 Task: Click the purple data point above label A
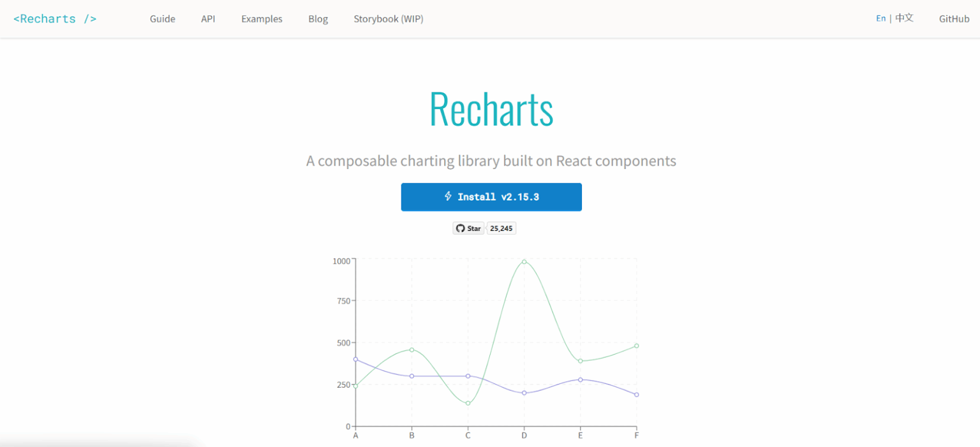[355, 360]
